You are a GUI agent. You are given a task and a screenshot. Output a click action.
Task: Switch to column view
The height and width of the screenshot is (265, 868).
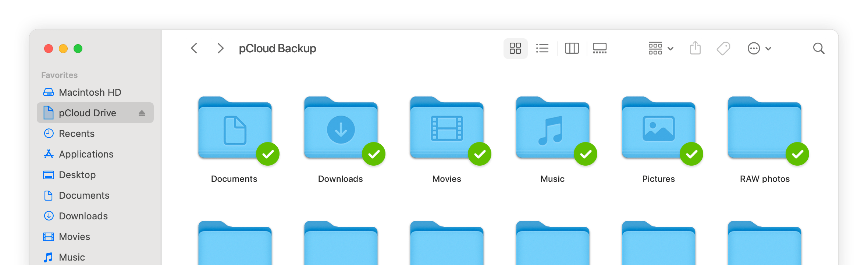572,48
